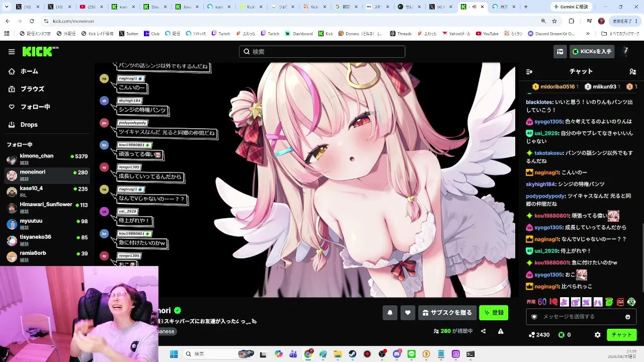
Task: Open Himawari_Sunflower channel in sidebar
Action: click(47, 208)
